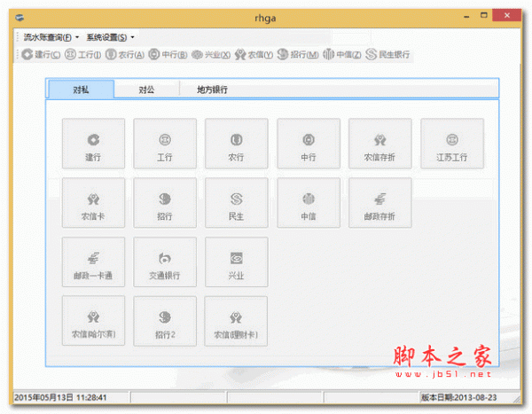
Task: Open the 工行 bank tile
Action: (x=165, y=144)
